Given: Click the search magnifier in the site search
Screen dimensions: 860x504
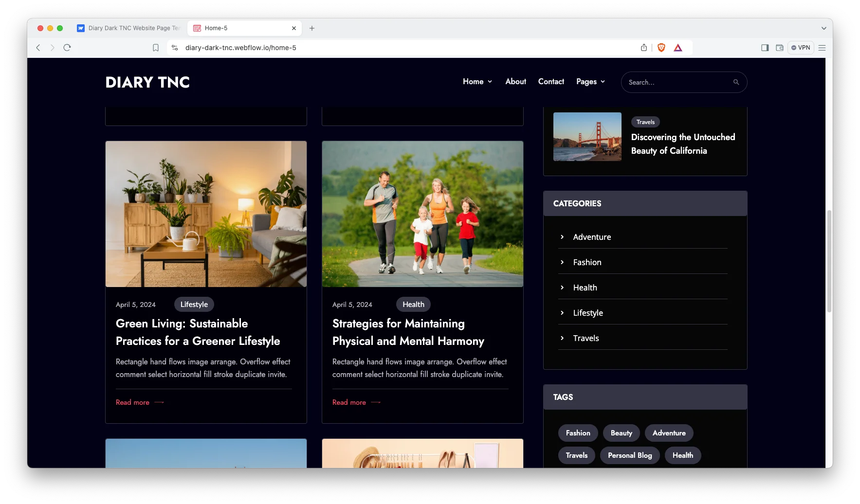Looking at the screenshot, I should 736,82.
